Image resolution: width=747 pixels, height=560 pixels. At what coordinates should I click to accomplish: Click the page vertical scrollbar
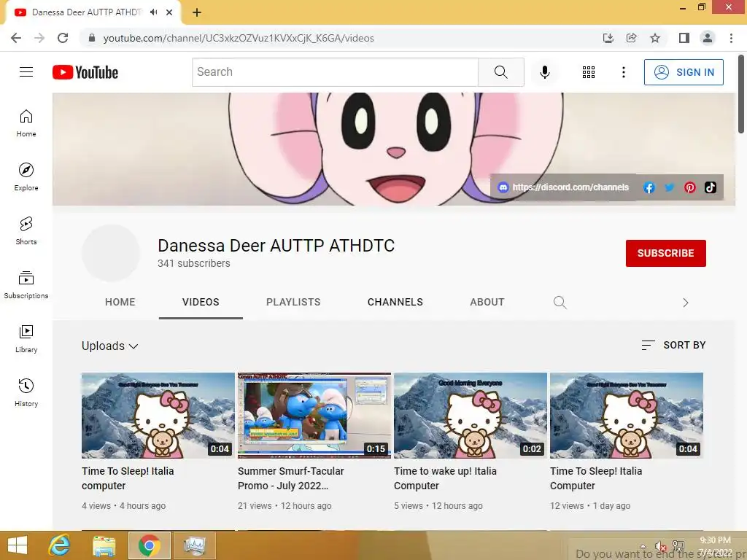click(741, 94)
